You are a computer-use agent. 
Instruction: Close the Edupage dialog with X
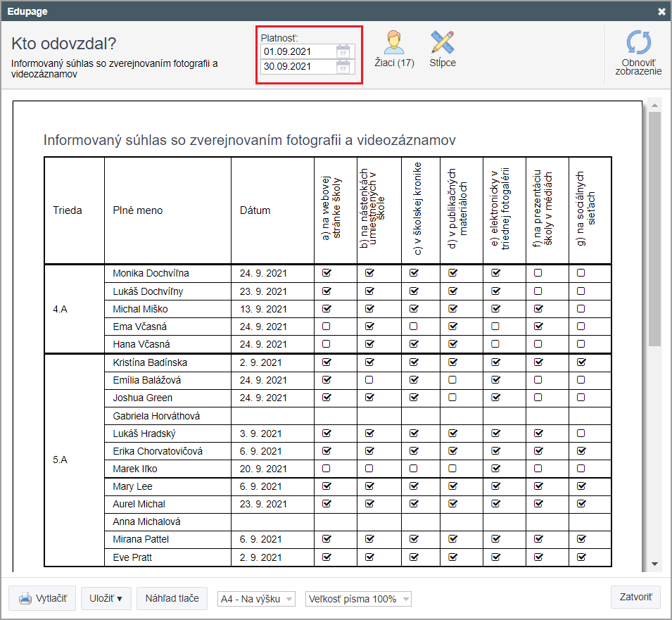point(661,11)
